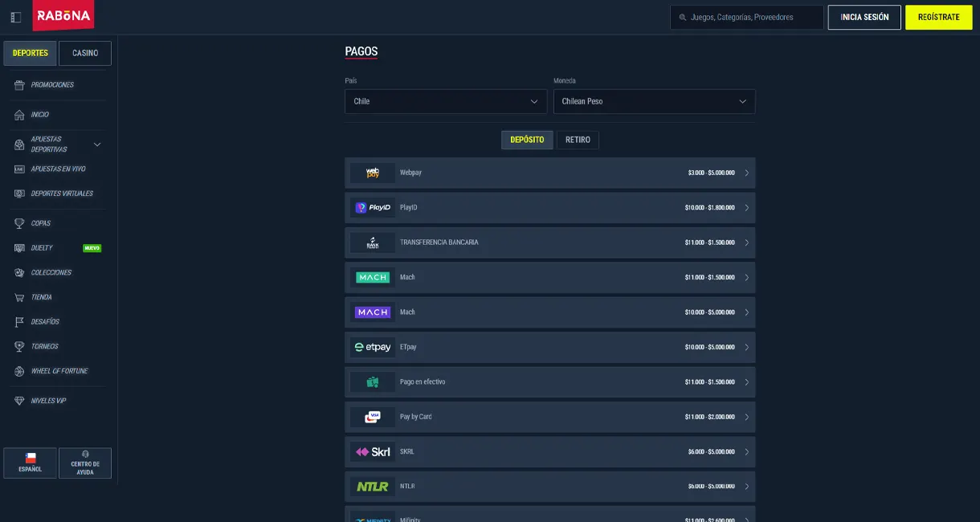Click the Neteller NTLR logo
Image resolution: width=980 pixels, height=522 pixels.
pos(373,487)
